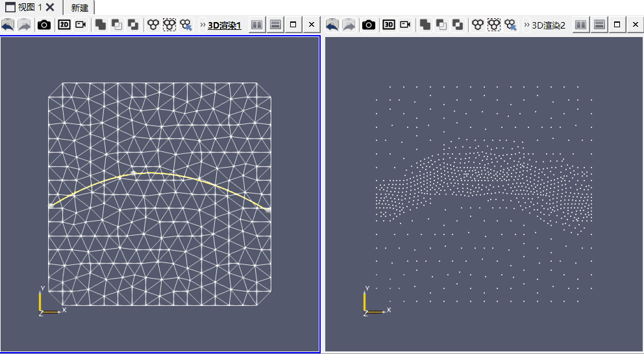Click the orientation axes in 3D渲染2 view
The image size is (644, 354).
(377, 301)
